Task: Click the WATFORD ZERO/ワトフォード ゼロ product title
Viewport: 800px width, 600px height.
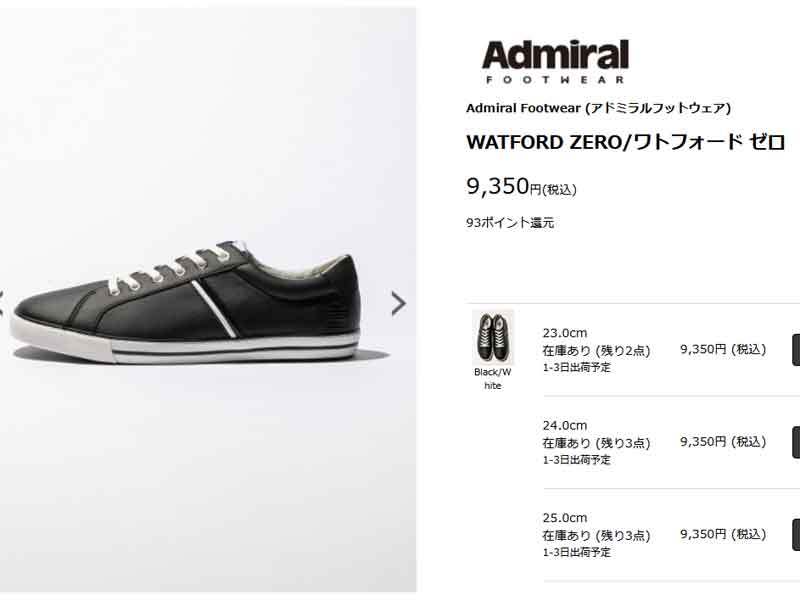Action: [626, 142]
